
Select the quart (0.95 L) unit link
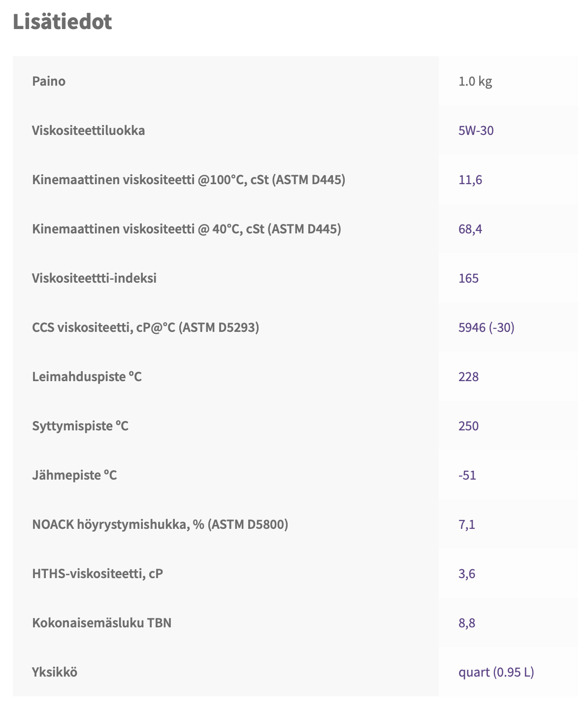coord(496,672)
